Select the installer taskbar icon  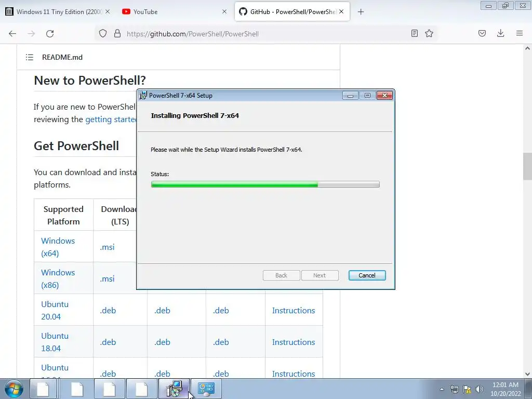[175, 389]
